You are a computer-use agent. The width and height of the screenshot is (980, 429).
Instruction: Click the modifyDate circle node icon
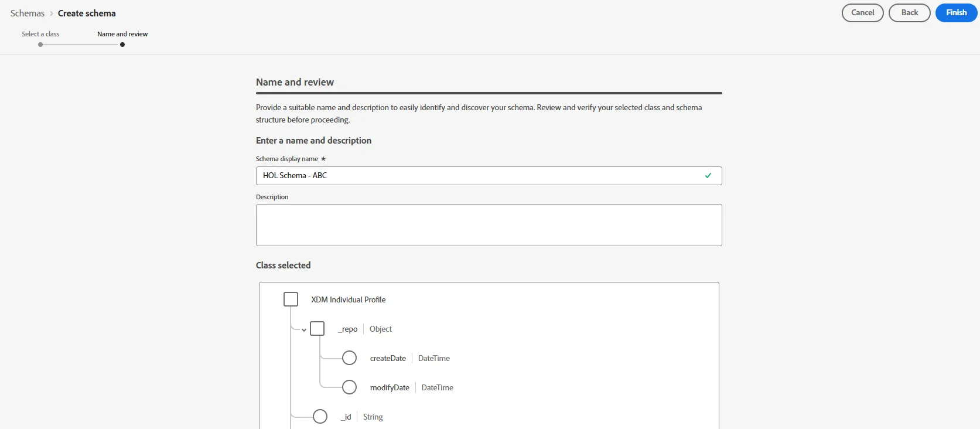pyautogui.click(x=349, y=387)
